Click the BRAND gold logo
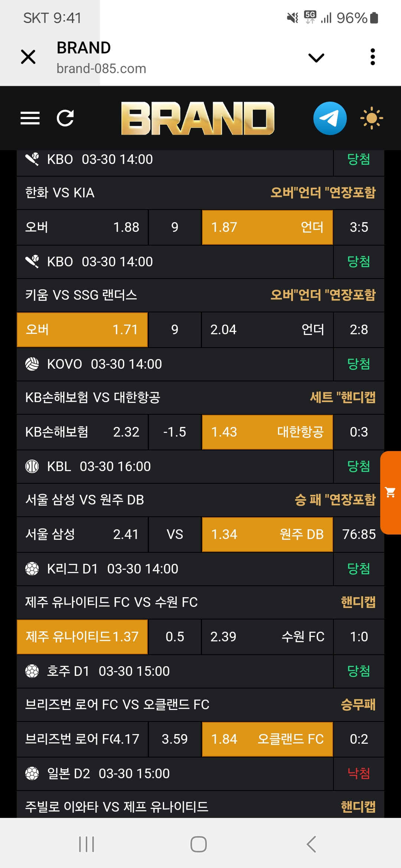 click(198, 118)
